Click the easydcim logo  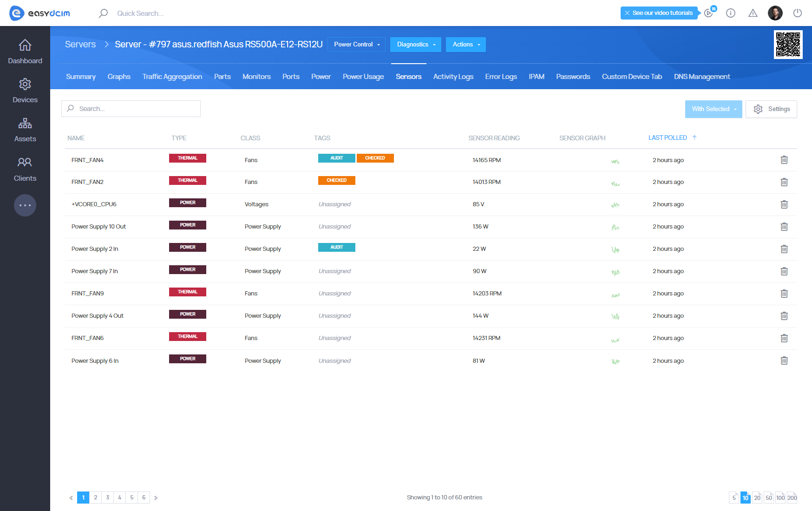pyautogui.click(x=40, y=13)
